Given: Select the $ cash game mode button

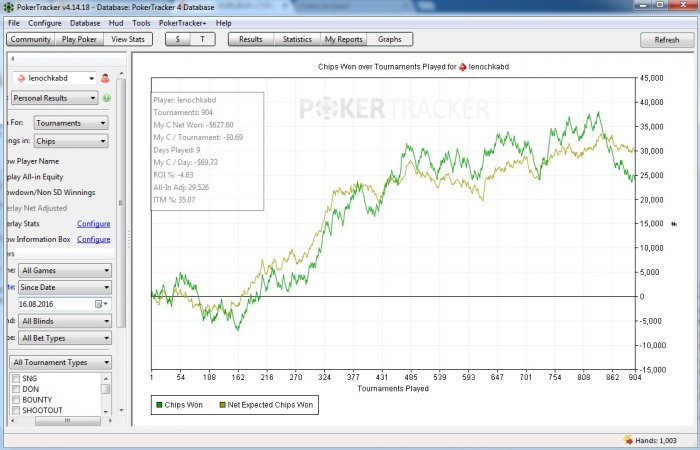Looking at the screenshot, I should (x=178, y=39).
